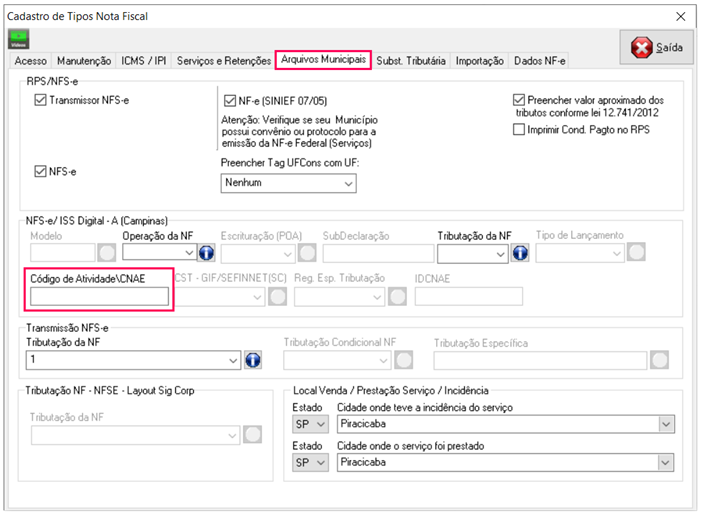Click the red X icon on Saída

coord(642,48)
